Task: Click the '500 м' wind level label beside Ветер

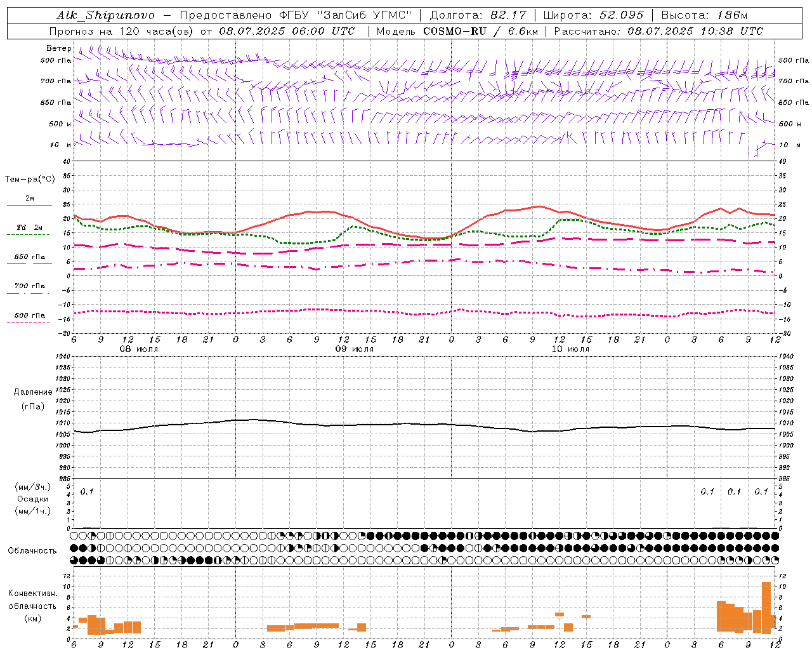Action: (x=61, y=124)
